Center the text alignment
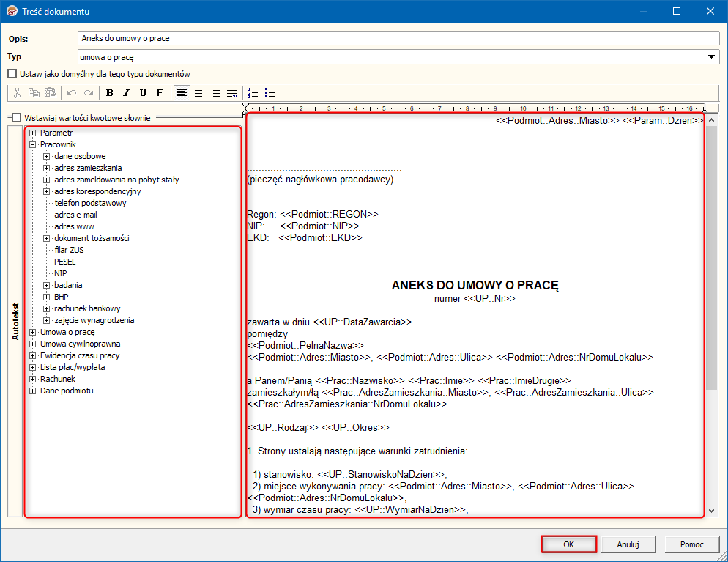 (198, 93)
